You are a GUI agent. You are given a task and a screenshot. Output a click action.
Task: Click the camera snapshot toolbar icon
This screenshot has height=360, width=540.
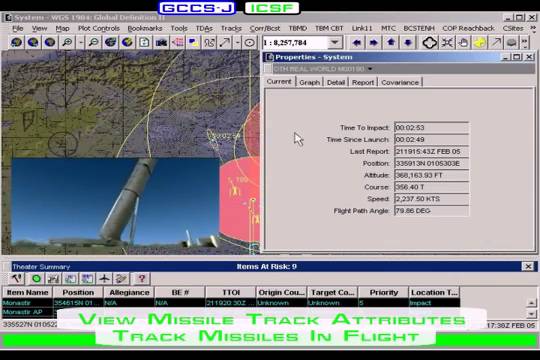click(x=161, y=42)
